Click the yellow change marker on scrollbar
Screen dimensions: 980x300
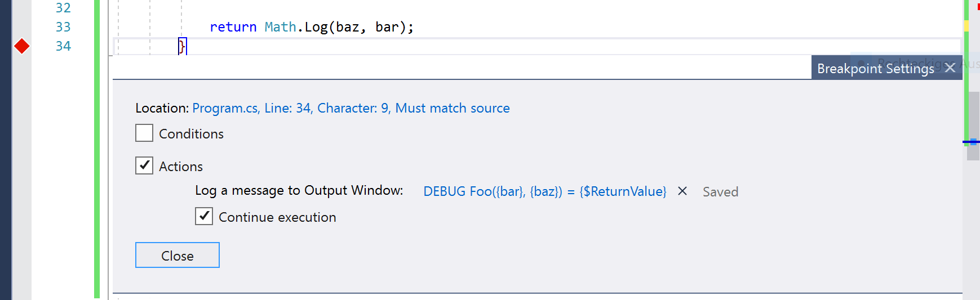coord(966,26)
